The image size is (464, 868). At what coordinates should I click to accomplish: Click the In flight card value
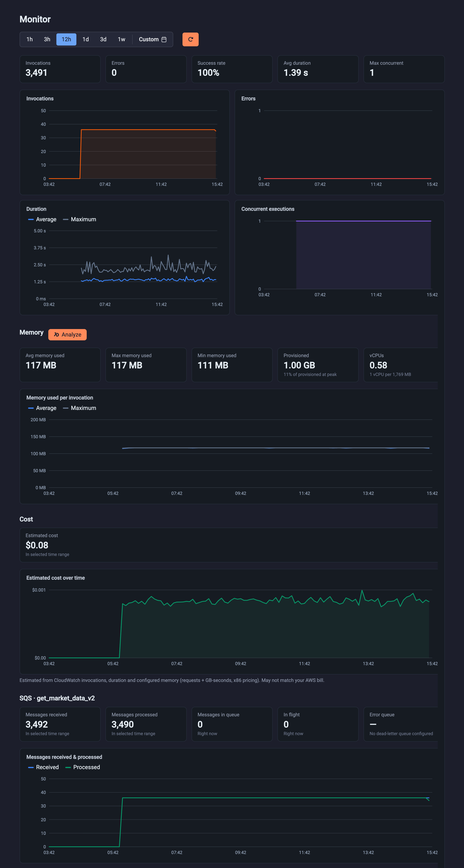pos(286,724)
